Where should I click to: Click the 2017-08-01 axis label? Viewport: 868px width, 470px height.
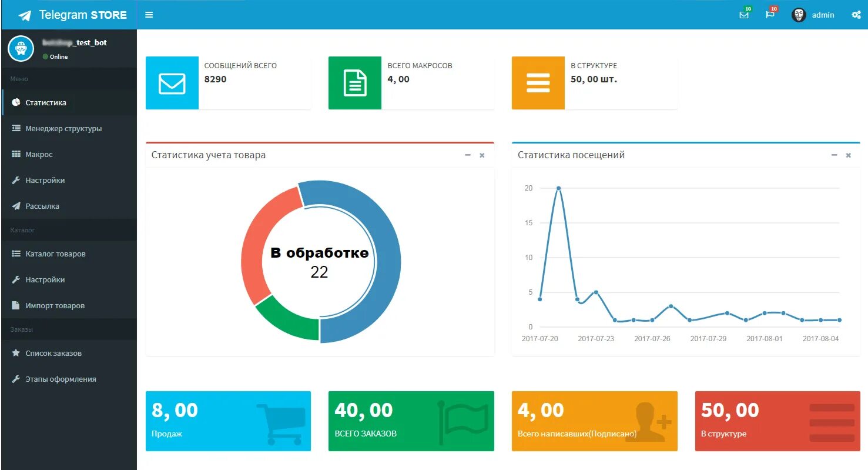click(x=765, y=339)
